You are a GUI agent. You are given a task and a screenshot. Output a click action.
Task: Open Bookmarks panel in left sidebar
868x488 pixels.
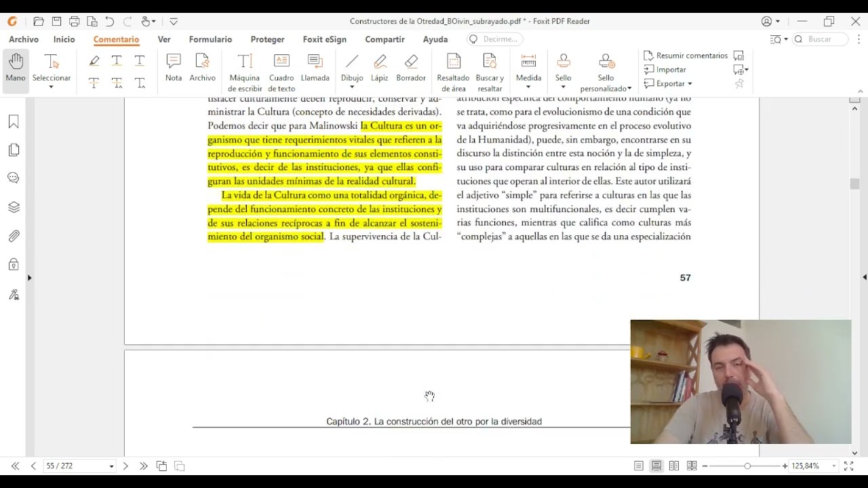pos(14,122)
